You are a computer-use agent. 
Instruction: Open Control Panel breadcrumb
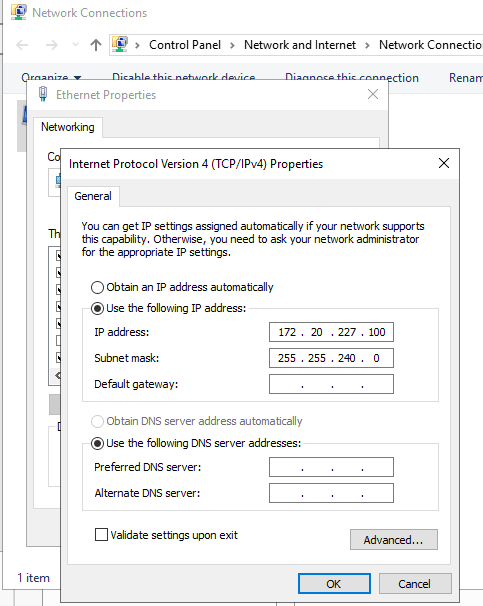click(185, 45)
